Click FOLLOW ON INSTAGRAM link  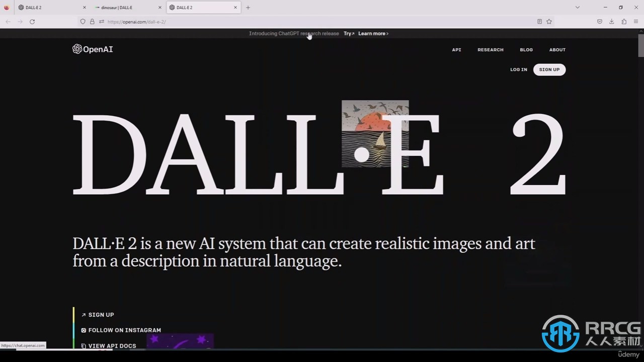coord(125,330)
